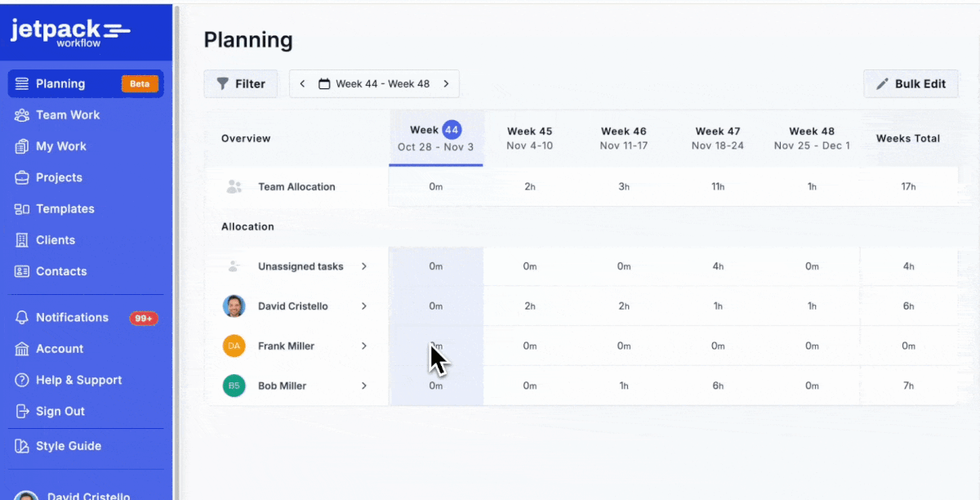Click the Notifications bell icon

click(22, 318)
